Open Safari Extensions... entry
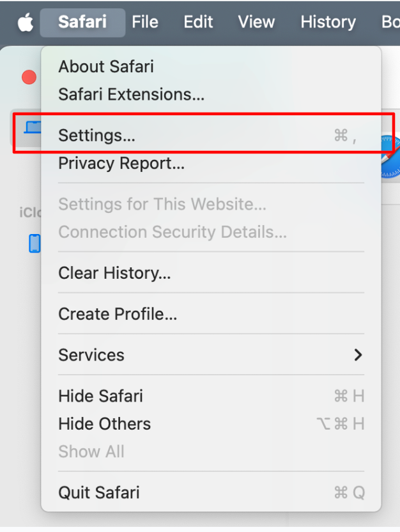Viewport: 400px width, 532px height. point(131,95)
